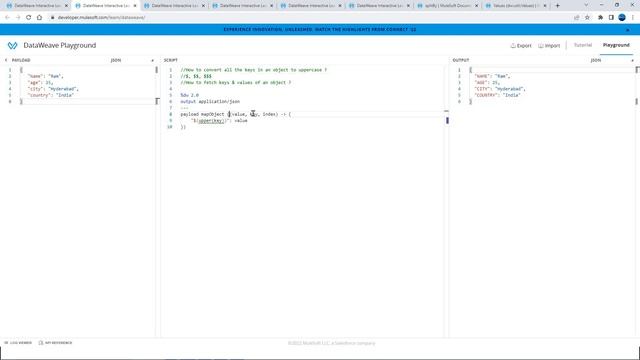This screenshot has height=360, width=640.
Task: Open the Connect '22 highlights banner link
Action: [320, 30]
